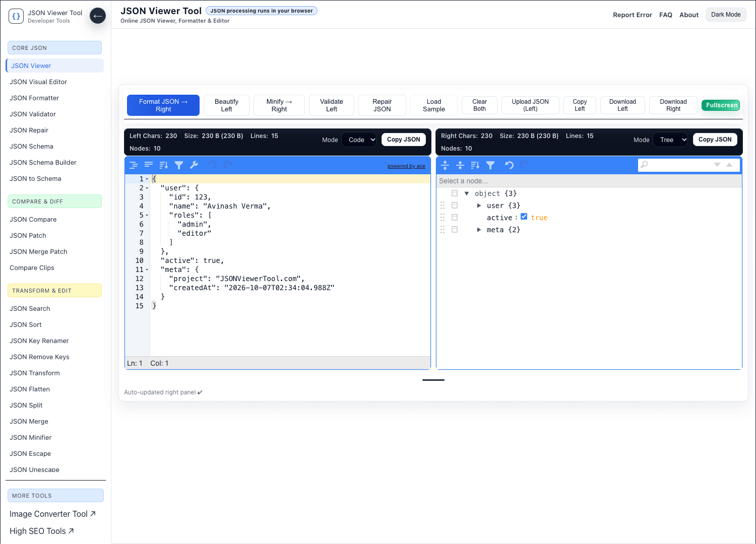This screenshot has width=756, height=544.
Task: Select JSON Schema Builder in sidebar
Action: [43, 162]
